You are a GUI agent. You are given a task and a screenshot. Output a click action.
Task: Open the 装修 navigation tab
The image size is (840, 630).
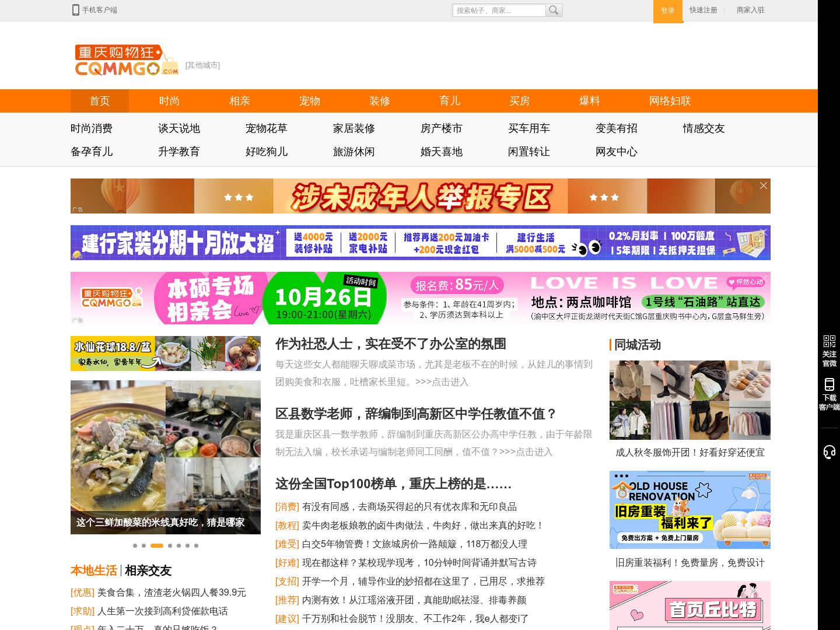click(x=380, y=101)
